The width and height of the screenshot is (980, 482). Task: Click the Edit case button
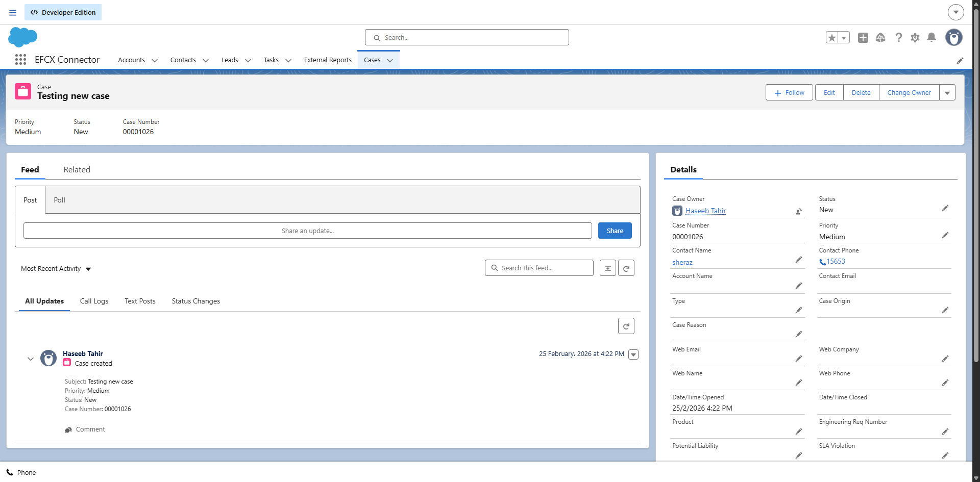click(829, 92)
